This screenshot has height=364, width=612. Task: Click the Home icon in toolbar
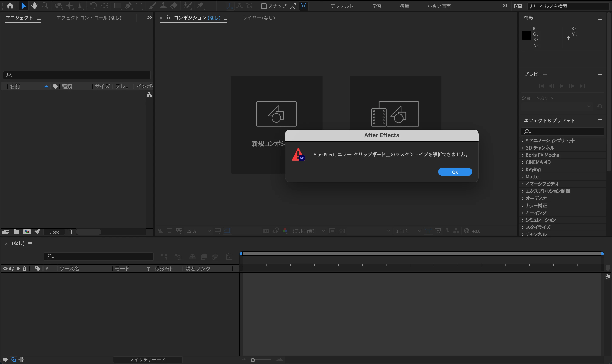tap(10, 6)
